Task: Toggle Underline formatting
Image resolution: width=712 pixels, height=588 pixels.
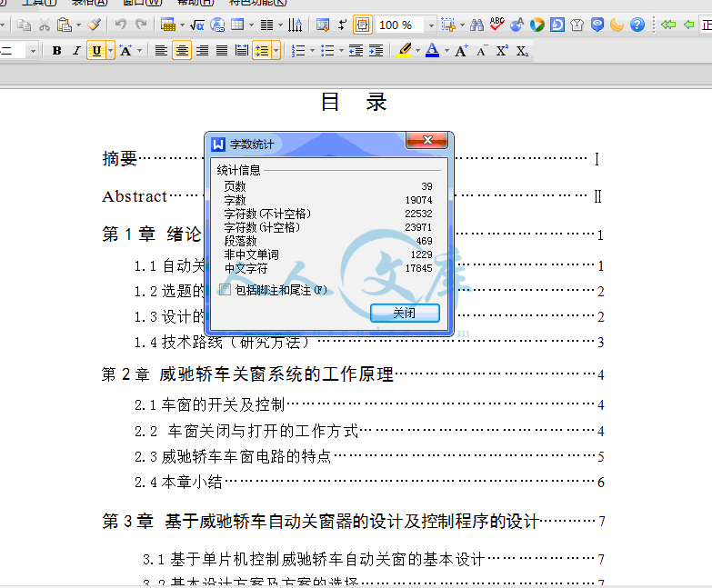Action: 96,50
